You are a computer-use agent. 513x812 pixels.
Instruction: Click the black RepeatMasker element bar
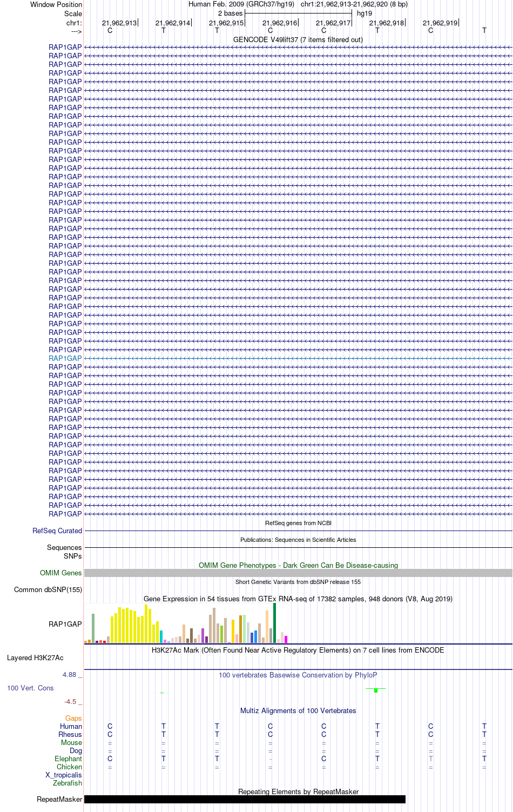pyautogui.click(x=245, y=800)
